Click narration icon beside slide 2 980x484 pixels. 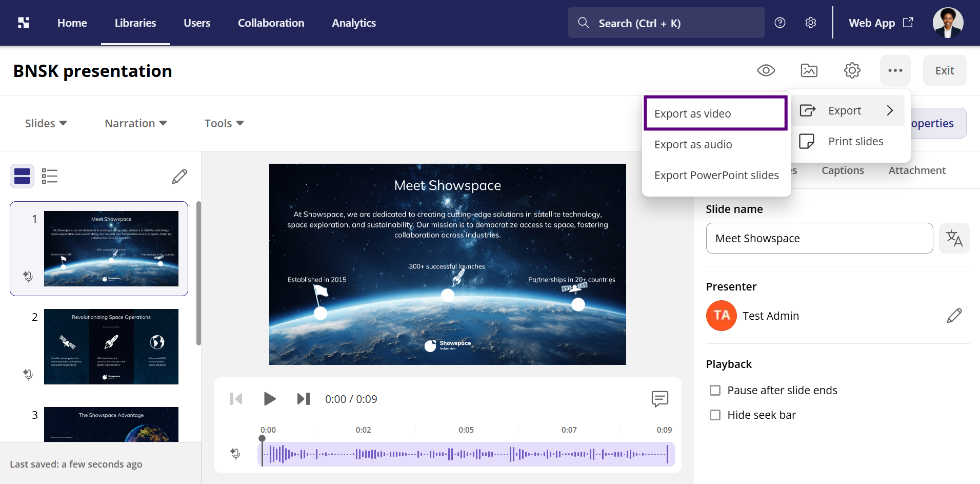click(x=28, y=374)
